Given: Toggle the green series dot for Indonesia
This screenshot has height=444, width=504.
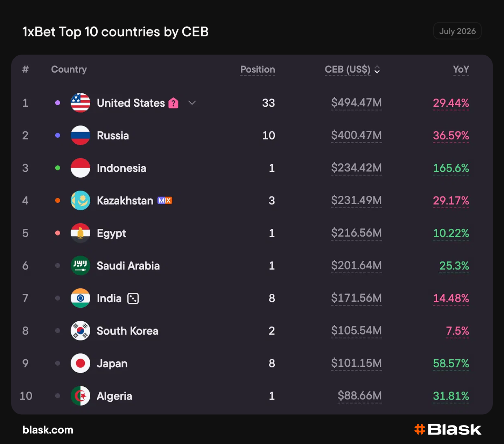Looking at the screenshot, I should 58,168.
